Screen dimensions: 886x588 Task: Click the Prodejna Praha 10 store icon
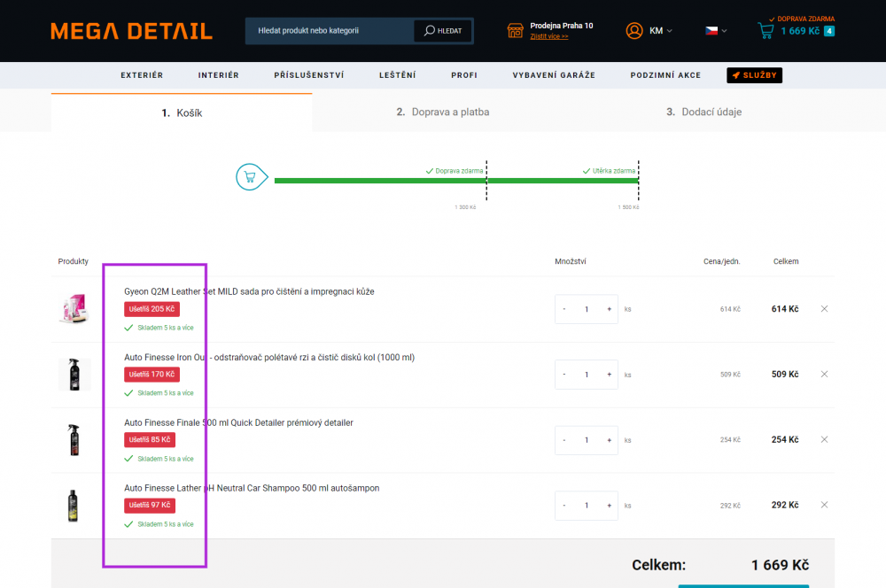coord(515,30)
